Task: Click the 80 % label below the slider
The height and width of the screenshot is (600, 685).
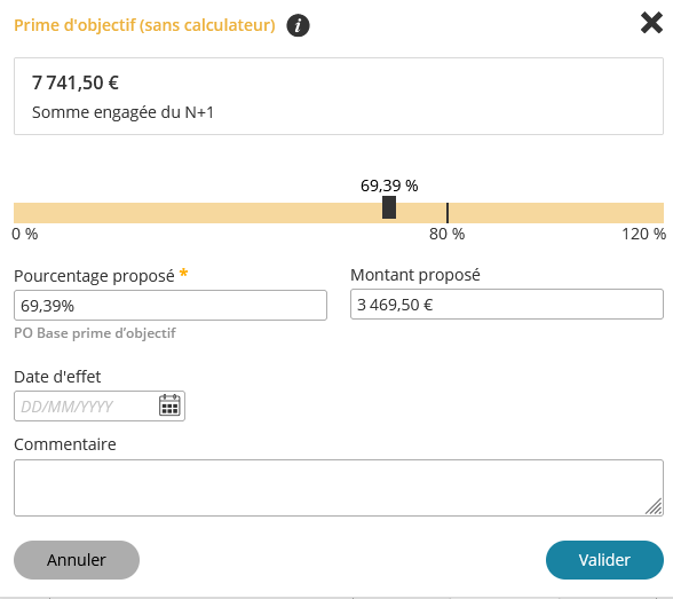Action: [447, 234]
